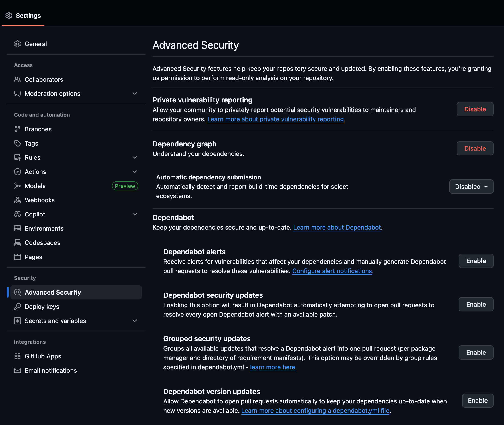Open Learn more about configuring a dependabot.yml file

coord(315,411)
